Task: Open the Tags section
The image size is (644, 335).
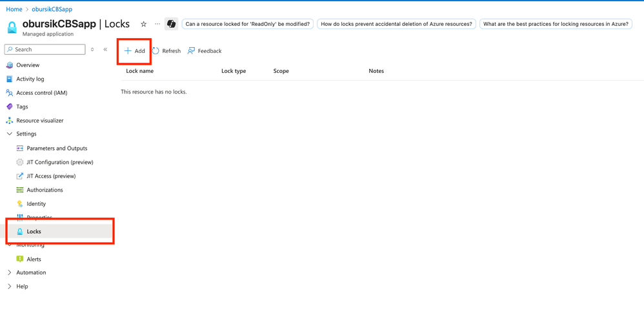Action: [x=22, y=107]
